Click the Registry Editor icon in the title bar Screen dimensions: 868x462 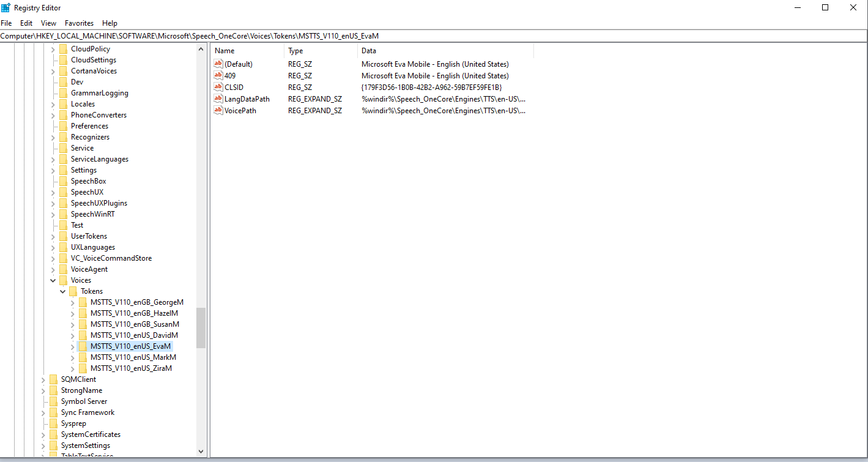coord(6,7)
